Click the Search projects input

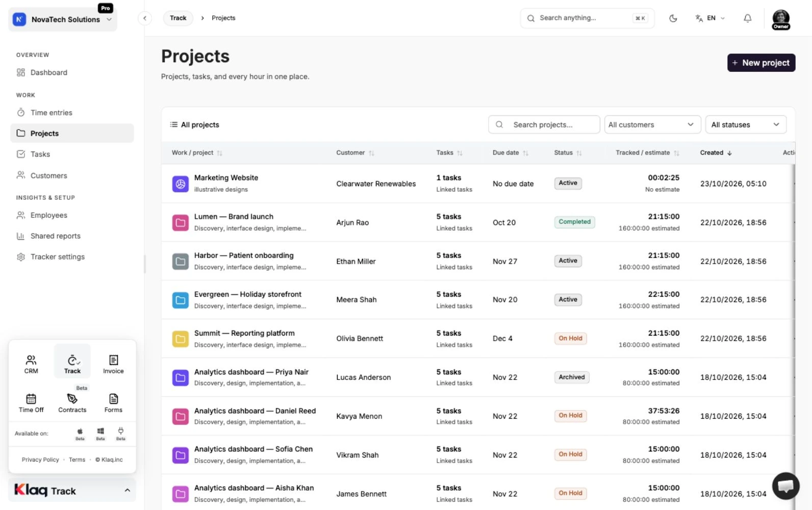pyautogui.click(x=544, y=125)
